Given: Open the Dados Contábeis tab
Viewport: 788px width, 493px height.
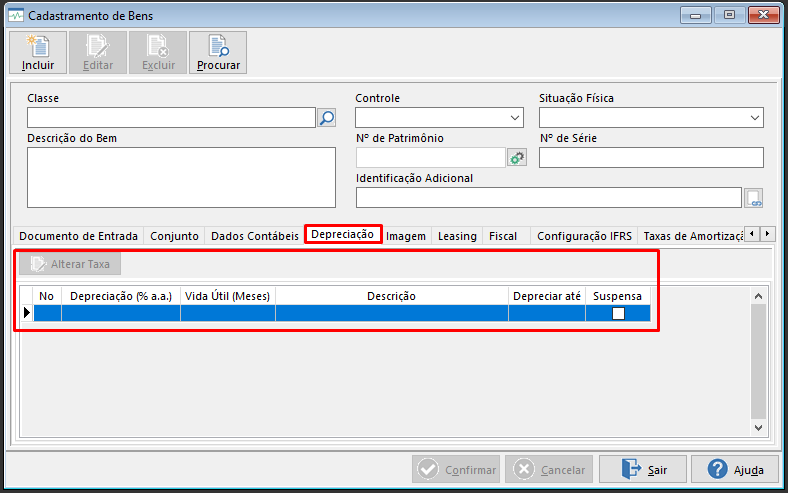Looking at the screenshot, I should tap(255, 236).
